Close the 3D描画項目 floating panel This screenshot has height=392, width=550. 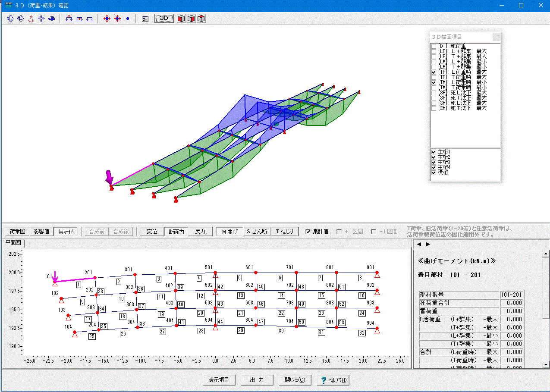click(497, 37)
